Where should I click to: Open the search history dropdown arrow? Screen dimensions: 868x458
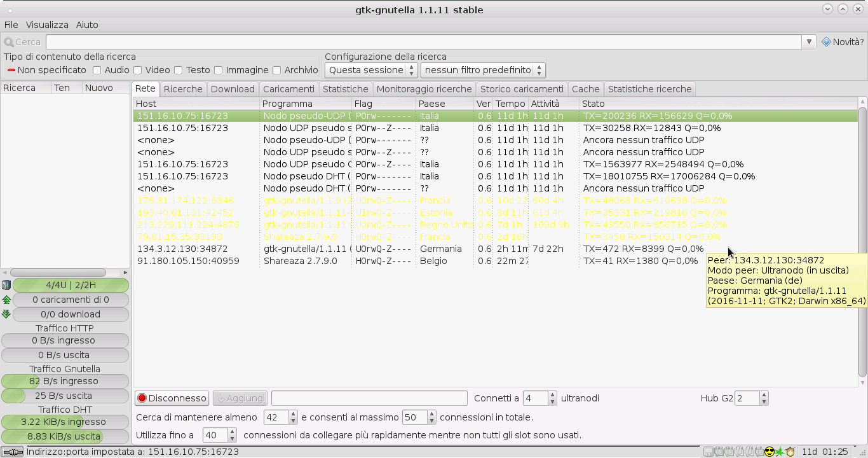(809, 42)
